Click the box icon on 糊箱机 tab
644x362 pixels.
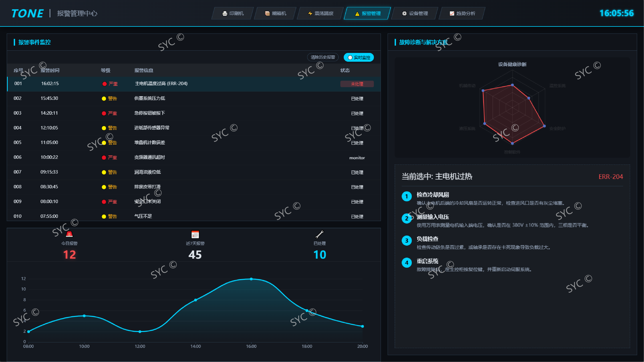click(x=267, y=13)
